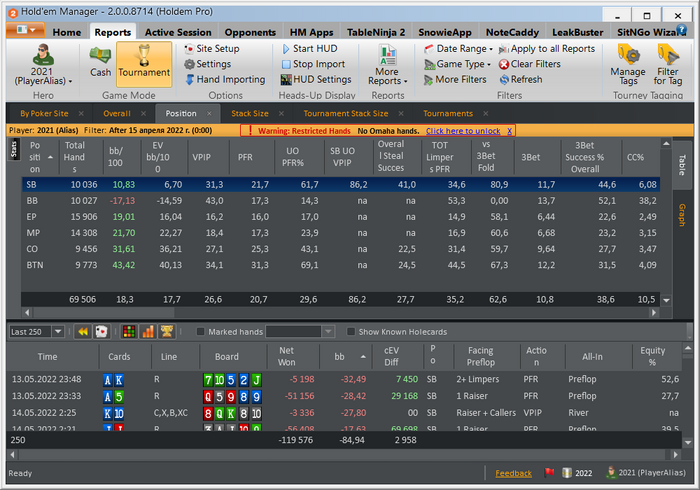The width and height of the screenshot is (700, 490).
Task: Sort by the Position column header
Action: (x=40, y=157)
